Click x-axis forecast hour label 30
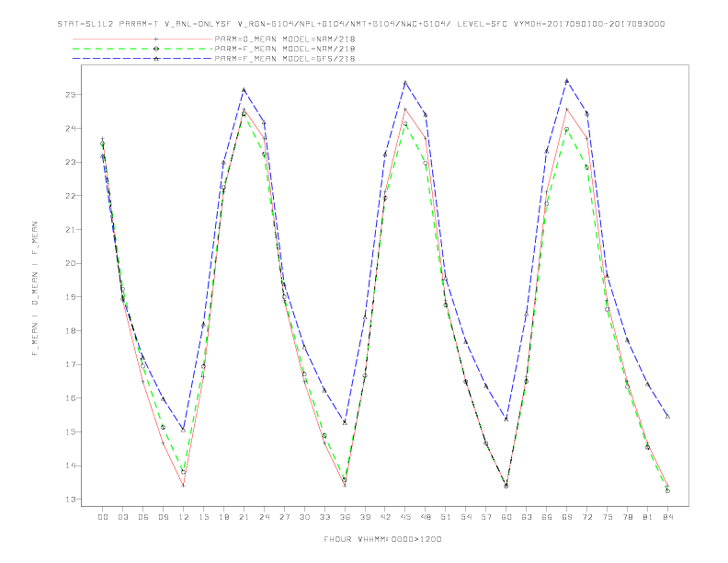728x563 pixels. (304, 517)
